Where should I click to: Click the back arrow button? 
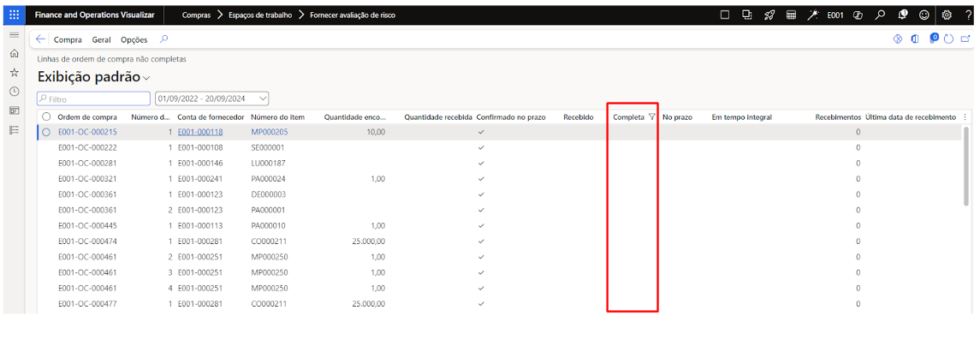tap(41, 39)
